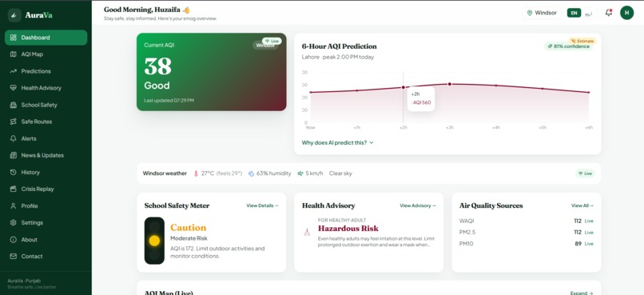Viewport: 644px width, 295px height.
Task: Click 'Good Morning, Huzaifa' greeting
Action: [142, 10]
